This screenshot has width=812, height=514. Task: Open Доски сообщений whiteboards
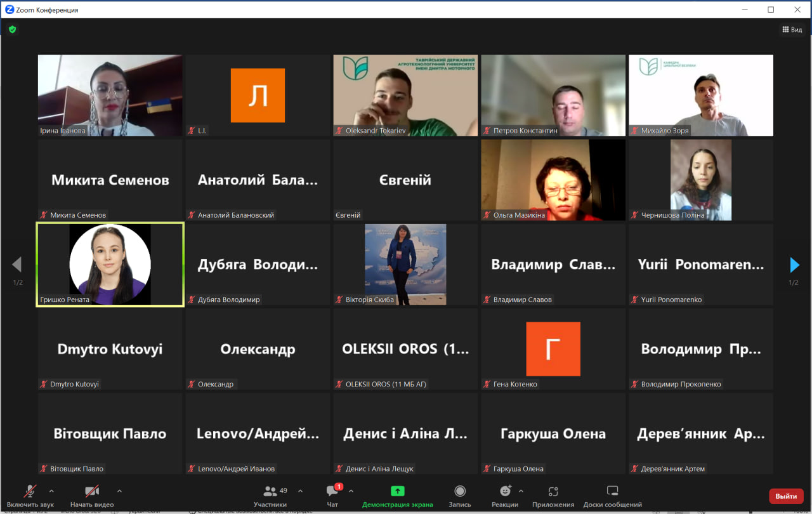tap(612, 495)
